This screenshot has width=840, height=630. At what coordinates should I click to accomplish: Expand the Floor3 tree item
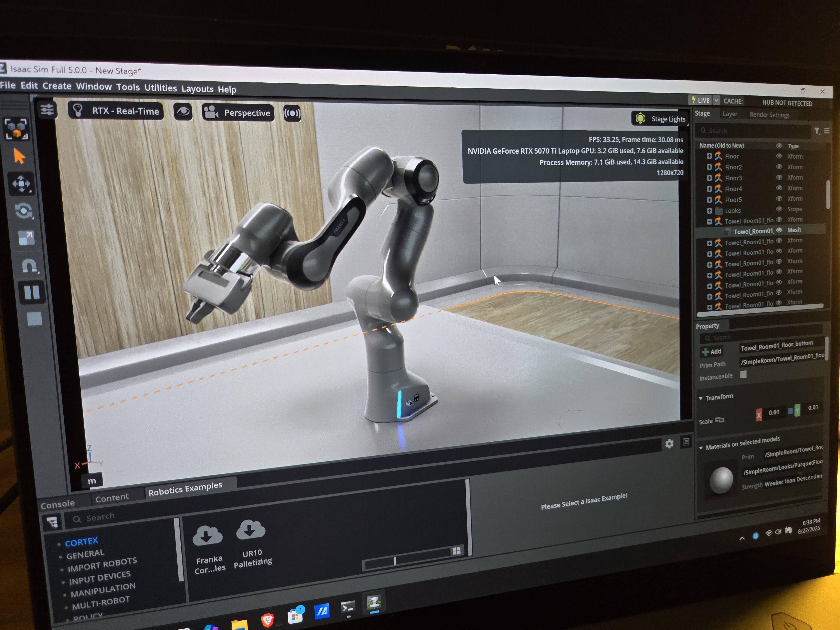click(709, 178)
